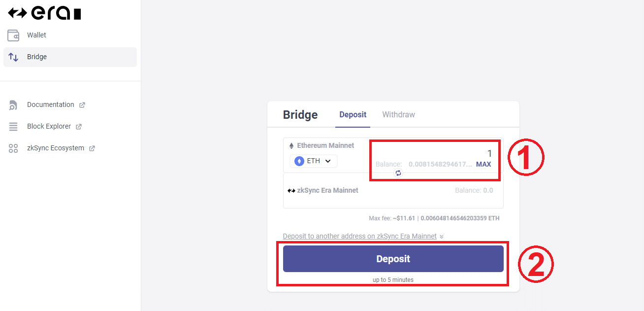Click the Ethereum diamond icon next to Ethereum Mainnet
The height and width of the screenshot is (311, 644).
click(291, 145)
